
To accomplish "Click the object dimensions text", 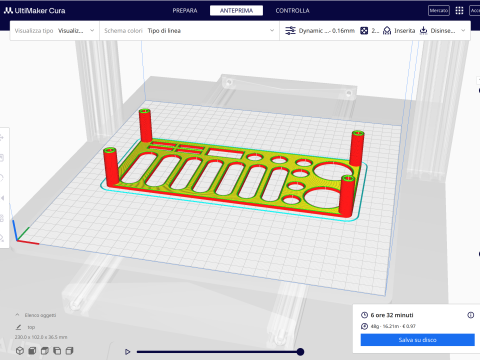I will (x=41, y=337).
